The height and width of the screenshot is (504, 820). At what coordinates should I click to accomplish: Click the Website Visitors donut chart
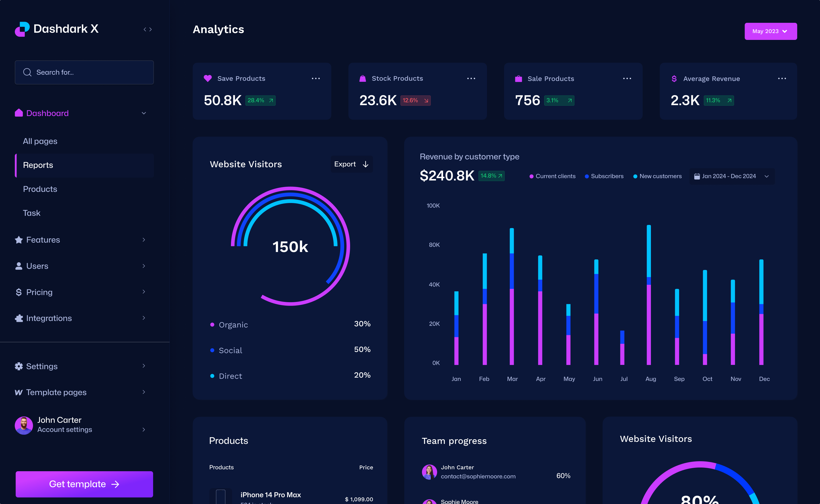[x=291, y=246]
